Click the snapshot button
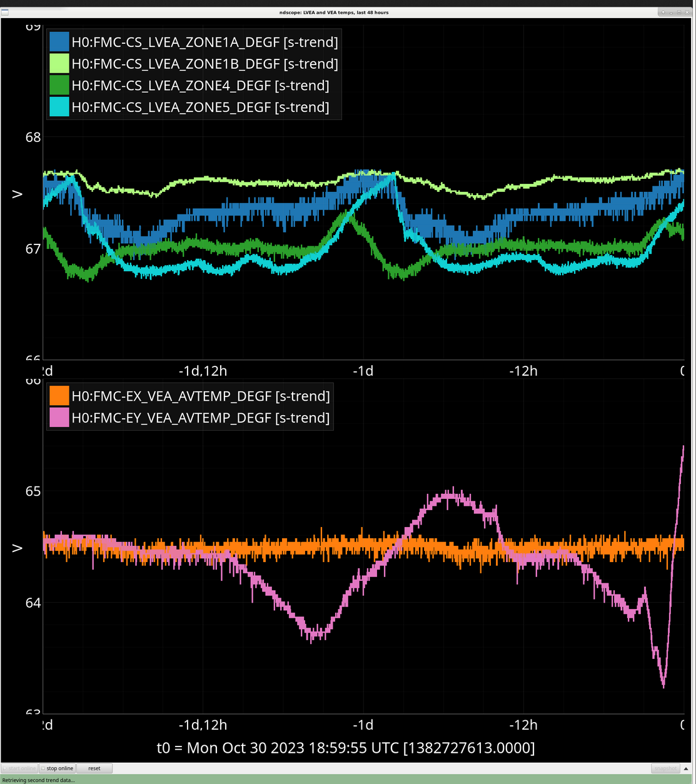The height and width of the screenshot is (784, 696). pyautogui.click(x=665, y=768)
